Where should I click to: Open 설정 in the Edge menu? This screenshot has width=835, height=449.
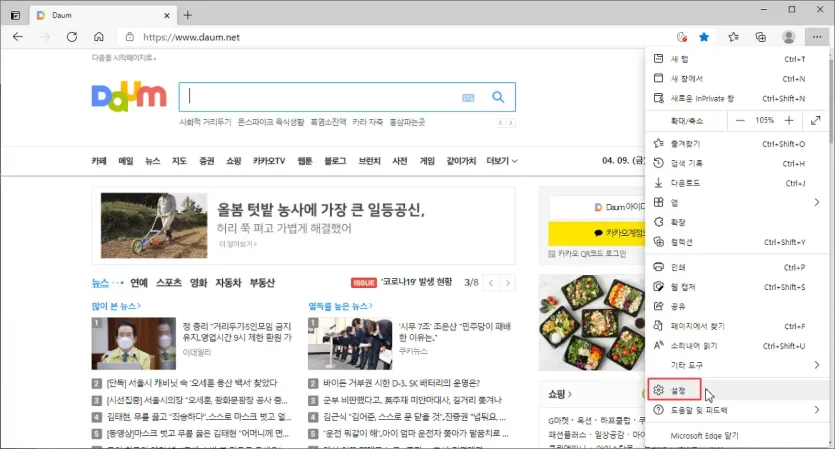pyautogui.click(x=737, y=390)
